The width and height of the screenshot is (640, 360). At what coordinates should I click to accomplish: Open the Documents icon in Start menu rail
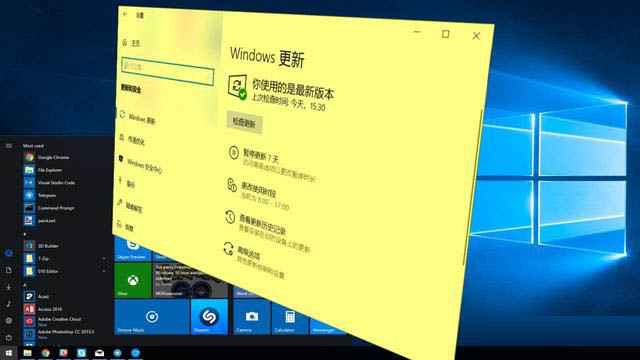[x=9, y=270]
